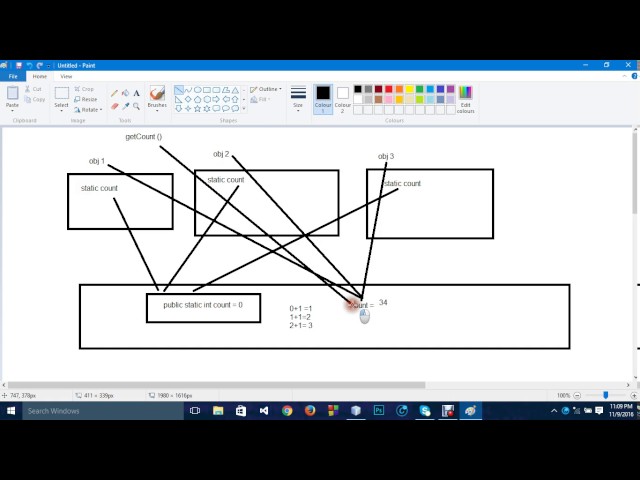Choose the Triangle shape
The image size is (640, 480).
(x=235, y=90)
